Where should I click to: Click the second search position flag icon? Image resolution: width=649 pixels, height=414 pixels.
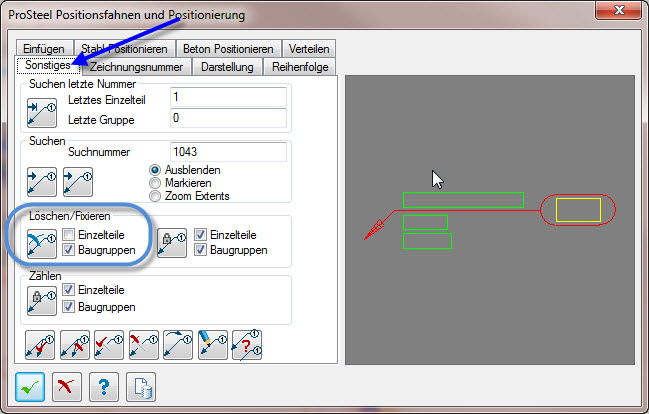pyautogui.click(x=78, y=182)
